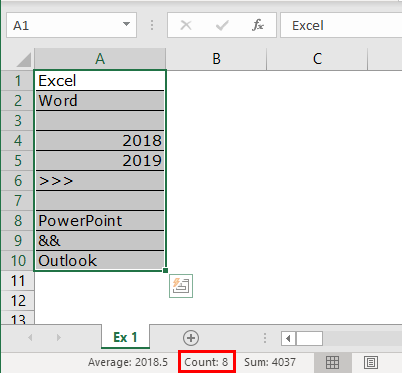This screenshot has height=373, width=402.
Task: Select column A header
Action: click(x=100, y=59)
